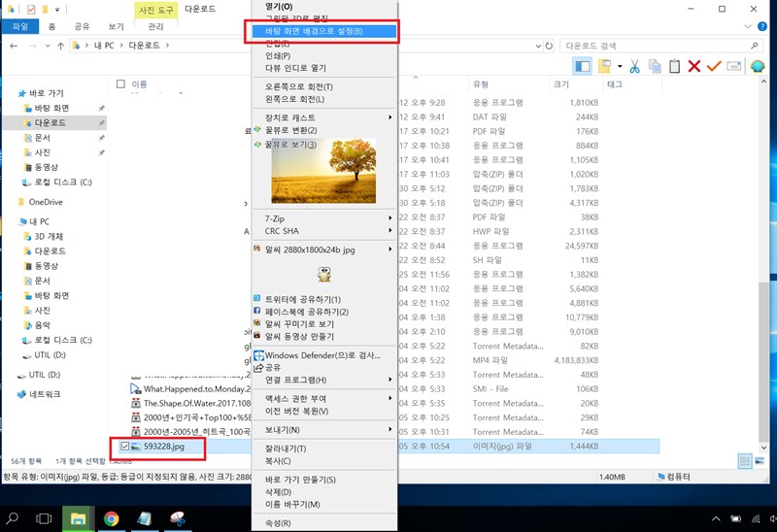This screenshot has height=532, width=777.
Task: Refresh the 다운로드 folder view
Action: pyautogui.click(x=549, y=46)
